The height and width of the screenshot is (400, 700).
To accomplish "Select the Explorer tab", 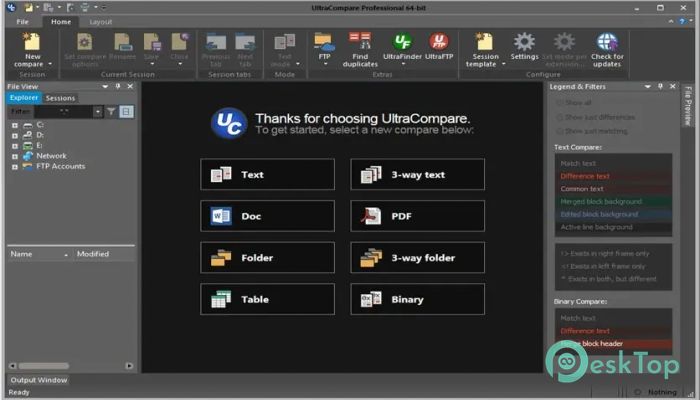I will pyautogui.click(x=24, y=98).
